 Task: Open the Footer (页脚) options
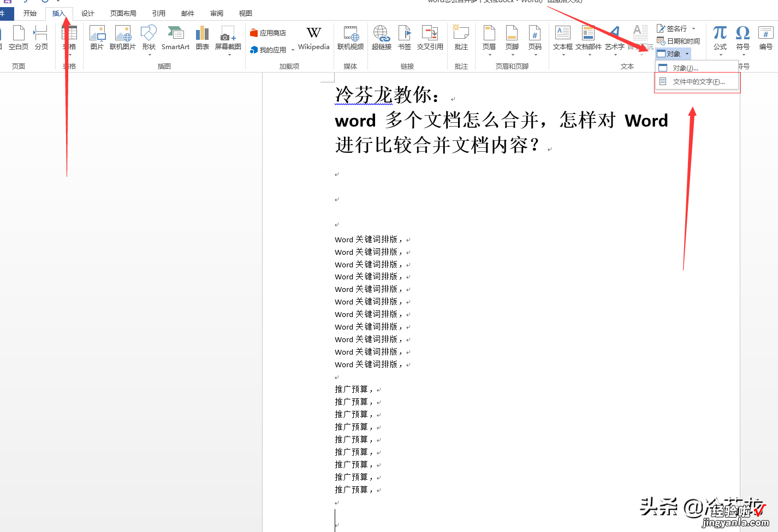512,39
